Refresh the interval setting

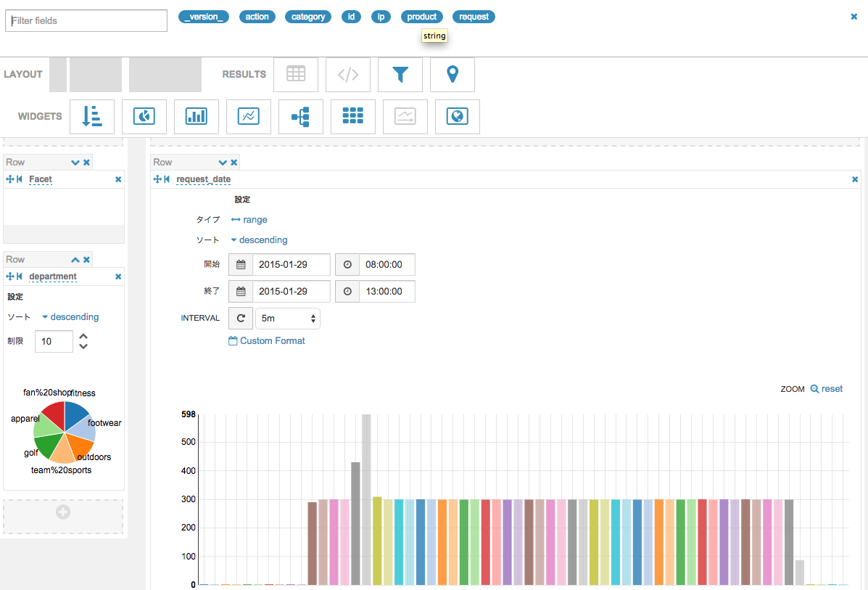241,319
